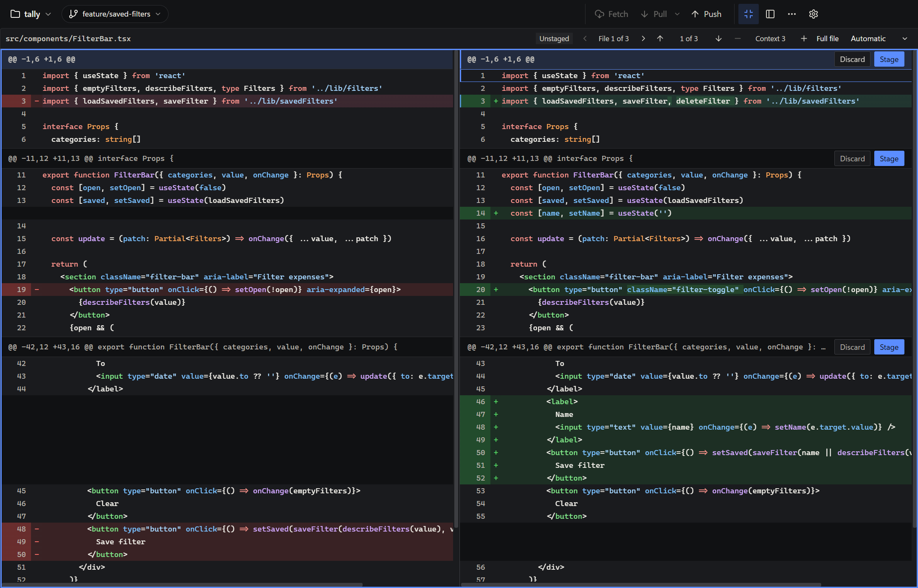Open the feature/saved-filters branch dropdown
The image size is (918, 588).
[x=115, y=14]
